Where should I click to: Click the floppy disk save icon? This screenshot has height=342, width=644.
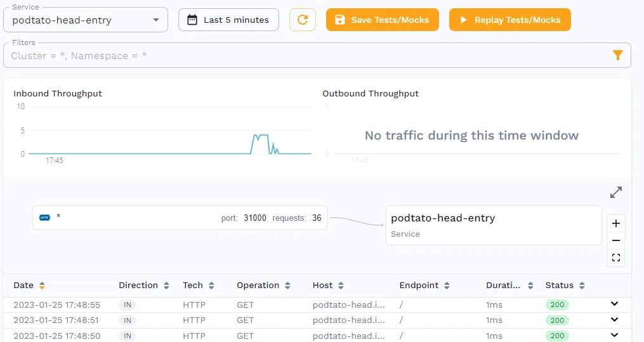(339, 20)
